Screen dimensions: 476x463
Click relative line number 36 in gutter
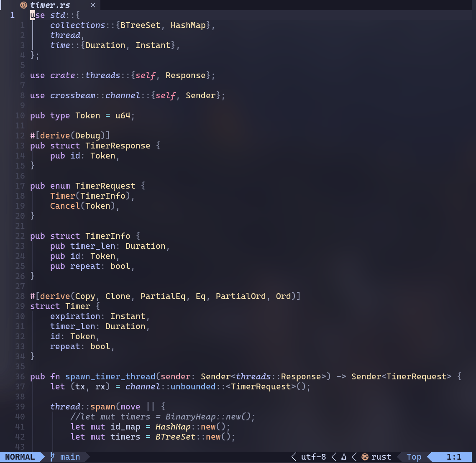click(20, 376)
